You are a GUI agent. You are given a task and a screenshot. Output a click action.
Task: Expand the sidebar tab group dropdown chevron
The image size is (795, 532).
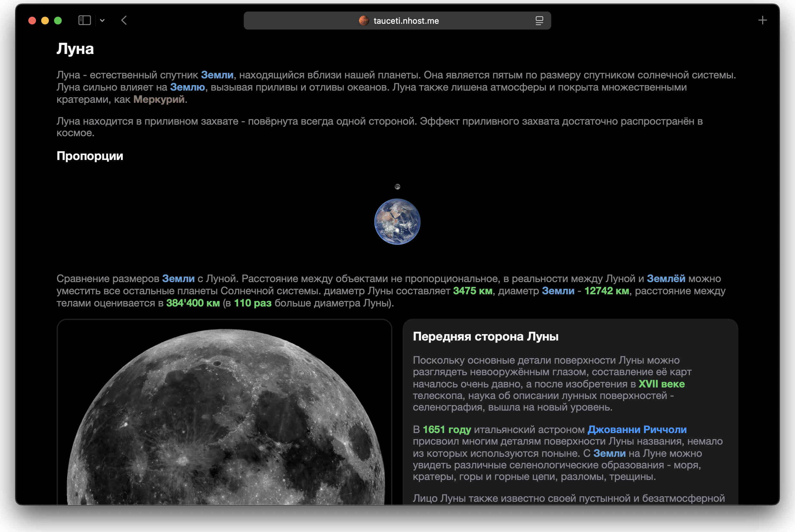coord(102,20)
